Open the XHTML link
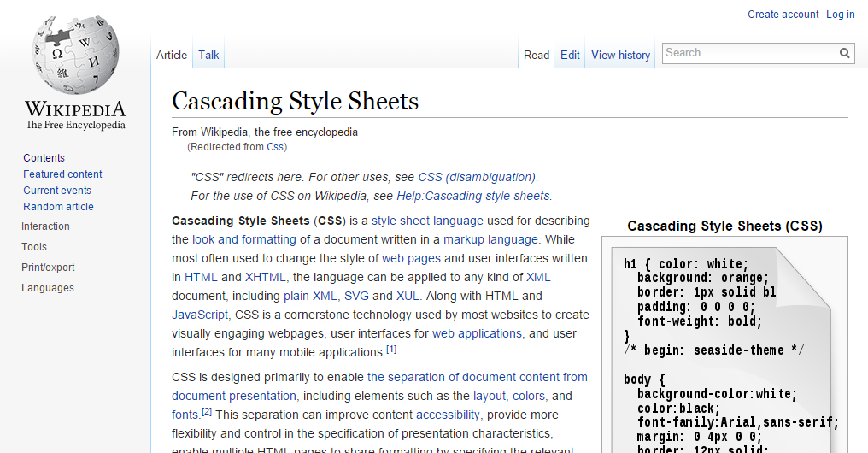The height and width of the screenshot is (453, 868). pos(265,277)
